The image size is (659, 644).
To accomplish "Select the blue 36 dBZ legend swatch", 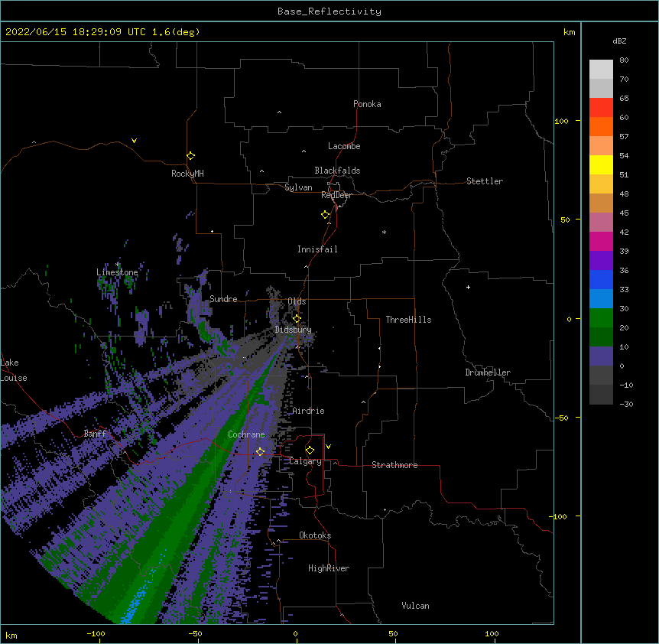I will [601, 279].
